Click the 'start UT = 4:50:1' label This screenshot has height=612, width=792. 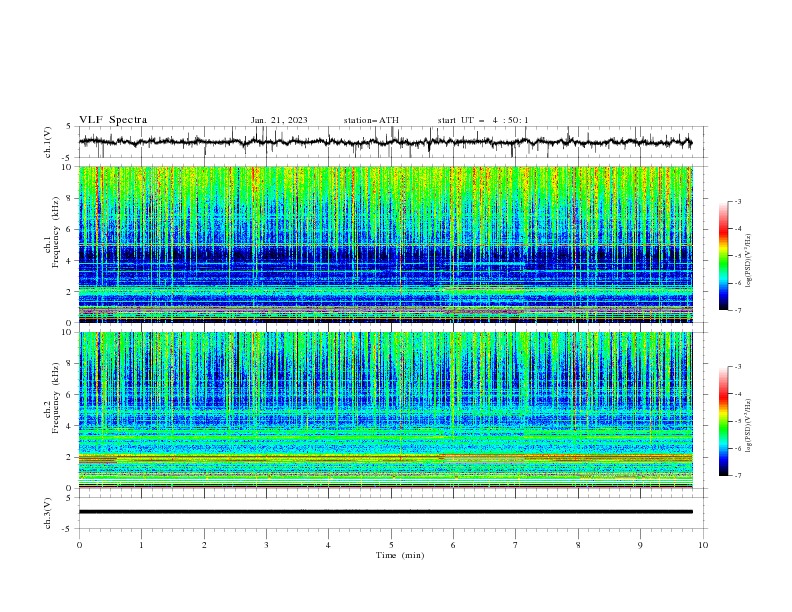pyautogui.click(x=483, y=120)
